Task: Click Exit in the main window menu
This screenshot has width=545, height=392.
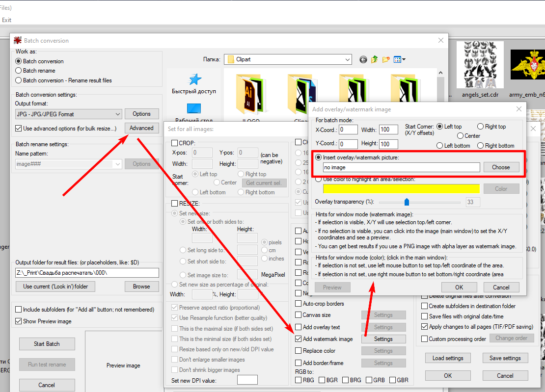Action: point(6,20)
